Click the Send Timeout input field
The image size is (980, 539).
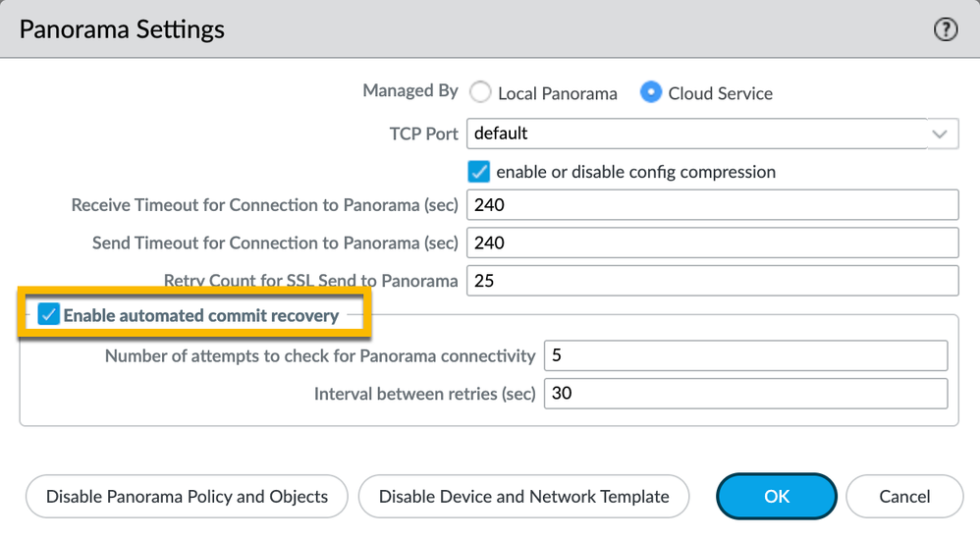tap(713, 243)
